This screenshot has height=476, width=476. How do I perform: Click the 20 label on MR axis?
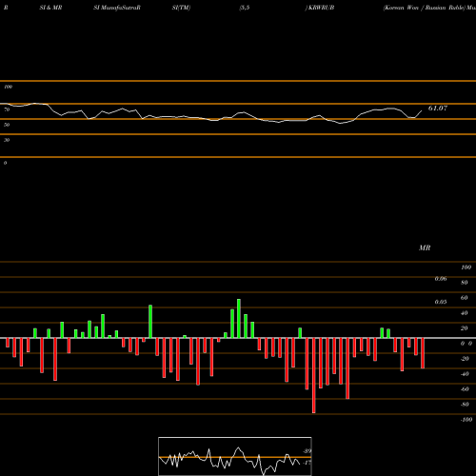[465, 328]
